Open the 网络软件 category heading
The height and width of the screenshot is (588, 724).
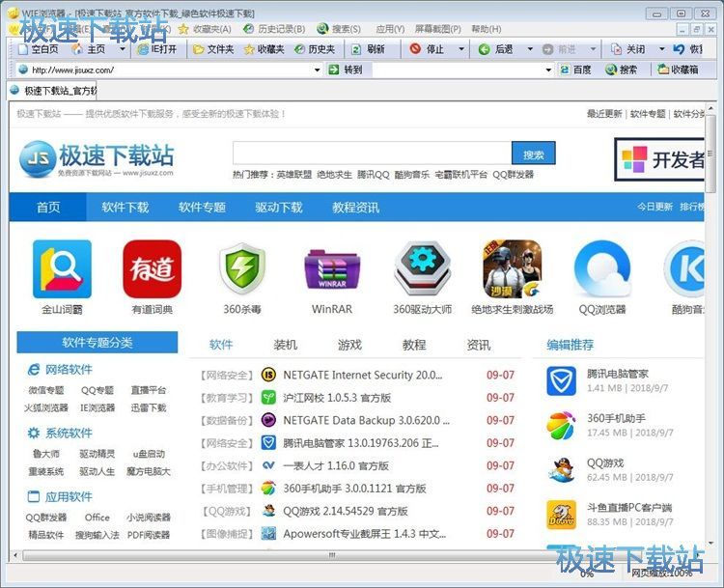pos(69,370)
